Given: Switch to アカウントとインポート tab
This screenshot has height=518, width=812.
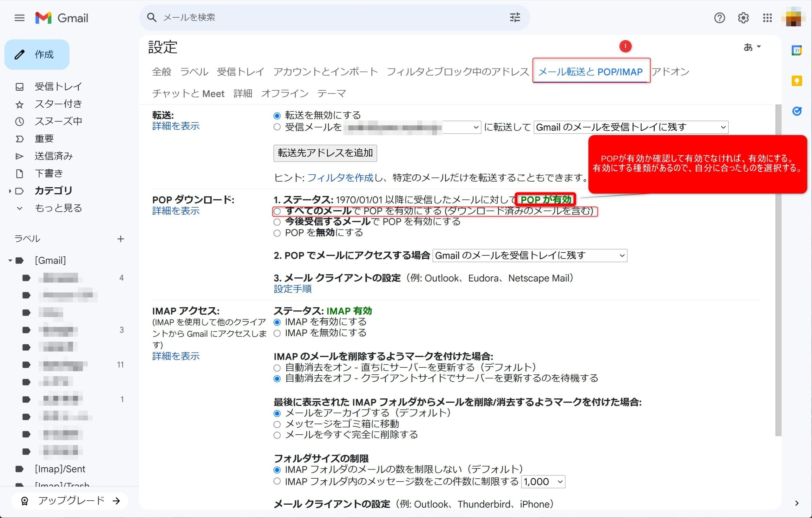Looking at the screenshot, I should 325,72.
